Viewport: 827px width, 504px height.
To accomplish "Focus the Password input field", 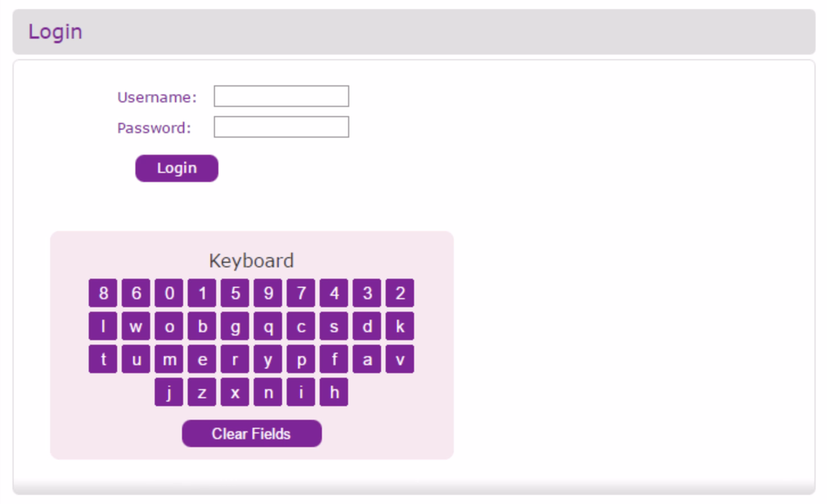I will pos(281,127).
